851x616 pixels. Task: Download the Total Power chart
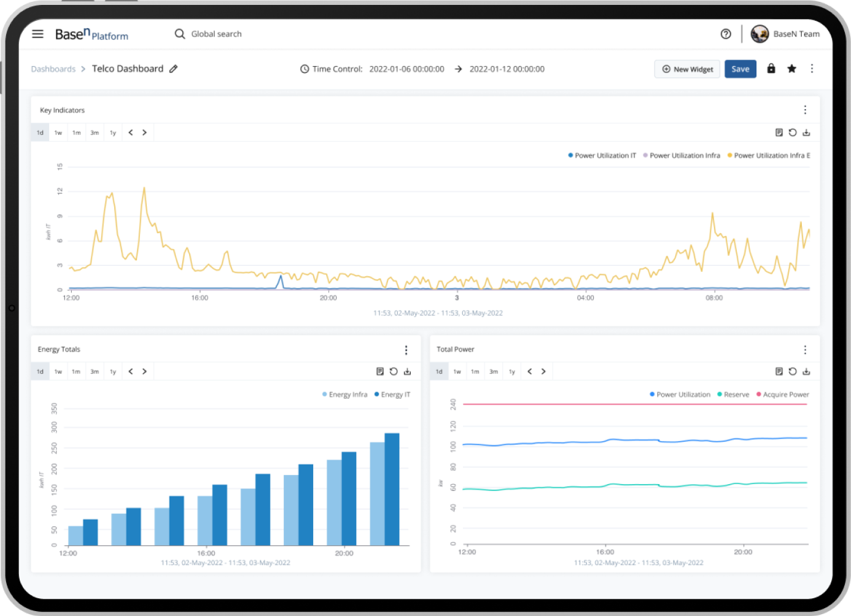(x=807, y=371)
